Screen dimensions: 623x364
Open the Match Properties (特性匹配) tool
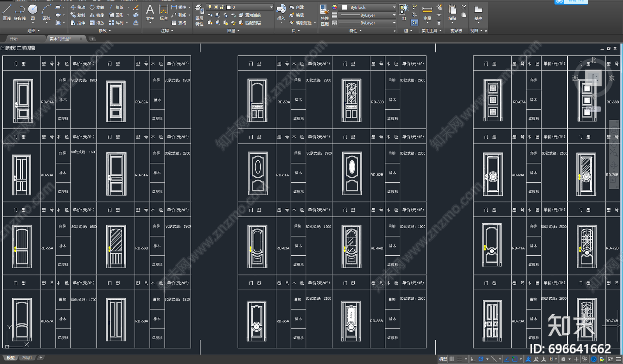324,15
